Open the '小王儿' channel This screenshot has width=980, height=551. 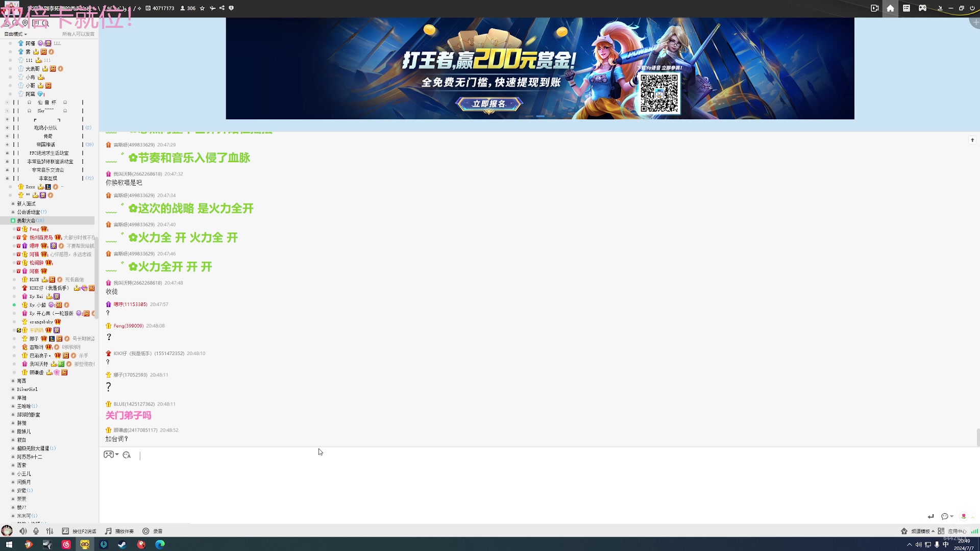pyautogui.click(x=24, y=474)
